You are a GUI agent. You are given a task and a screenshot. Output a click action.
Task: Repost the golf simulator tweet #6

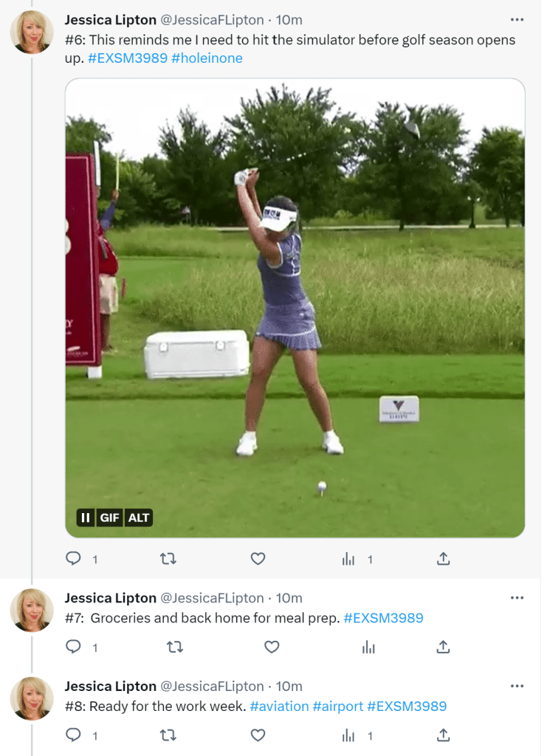(168, 559)
